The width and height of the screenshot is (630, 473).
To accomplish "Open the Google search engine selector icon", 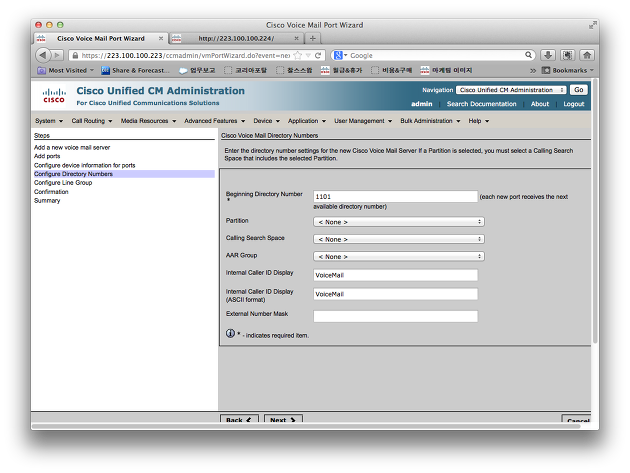I will point(340,55).
